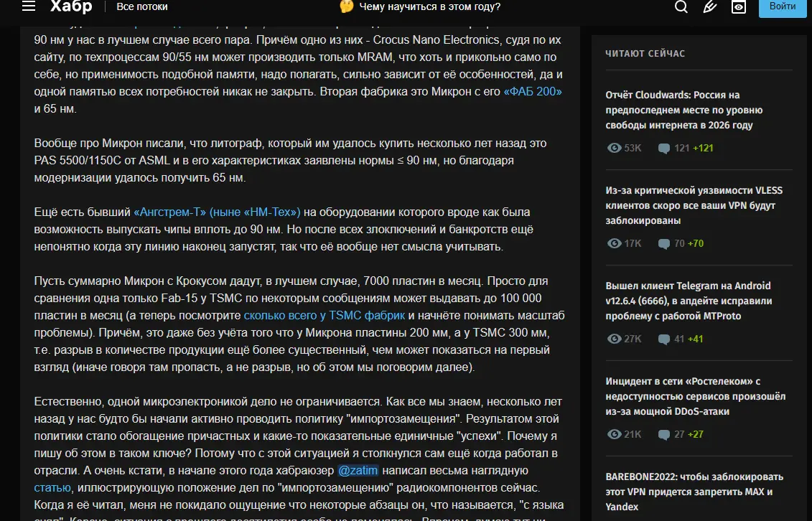Open the BAREBONE2022 VPN article link
Image resolution: width=812 pixels, height=521 pixels.
694,492
